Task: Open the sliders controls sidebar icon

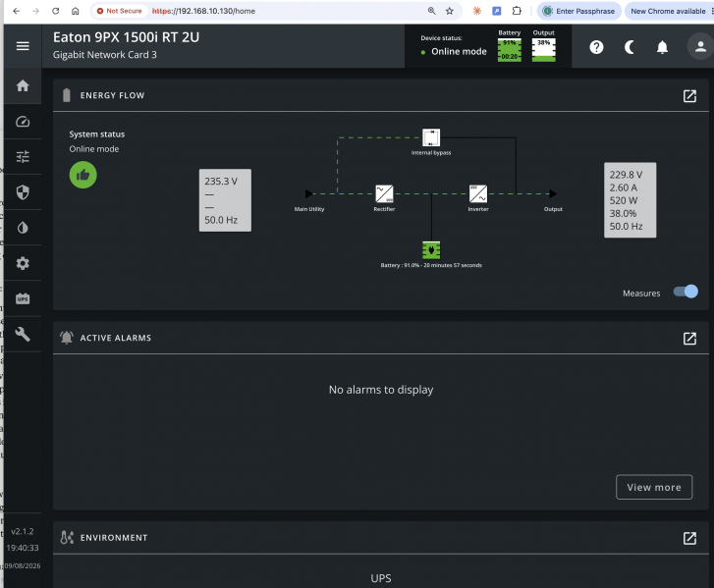Action: 23,157
